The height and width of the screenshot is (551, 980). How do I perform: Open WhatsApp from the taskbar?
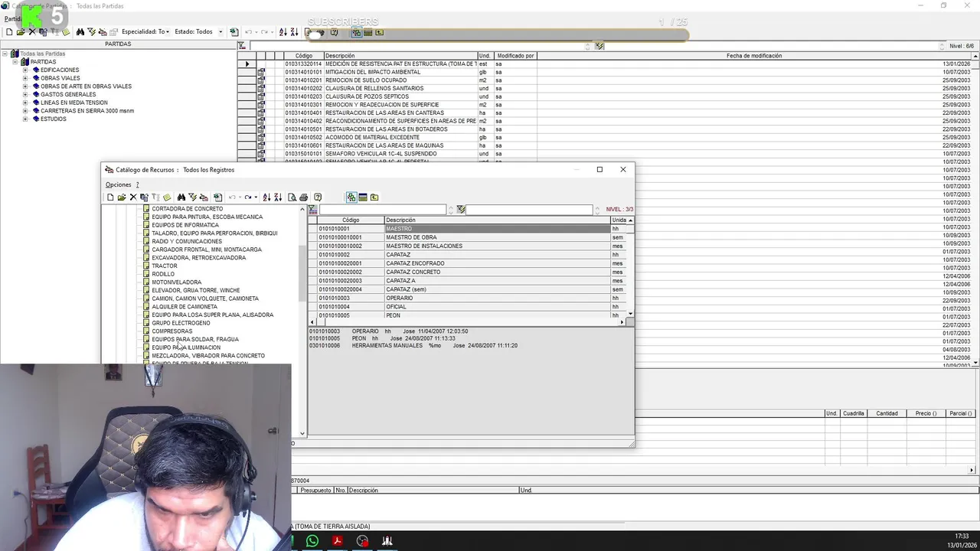[x=312, y=541]
